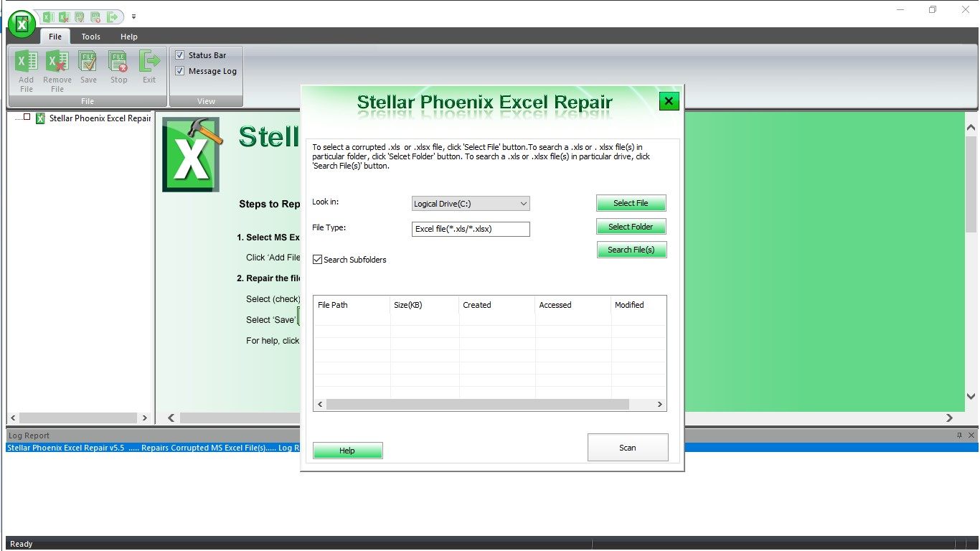This screenshot has width=980, height=551.
Task: Click the Exit ribbon button
Action: click(x=149, y=67)
